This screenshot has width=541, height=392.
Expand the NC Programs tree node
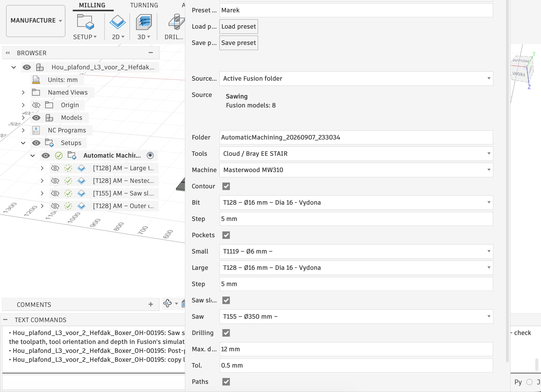pyautogui.click(x=23, y=130)
